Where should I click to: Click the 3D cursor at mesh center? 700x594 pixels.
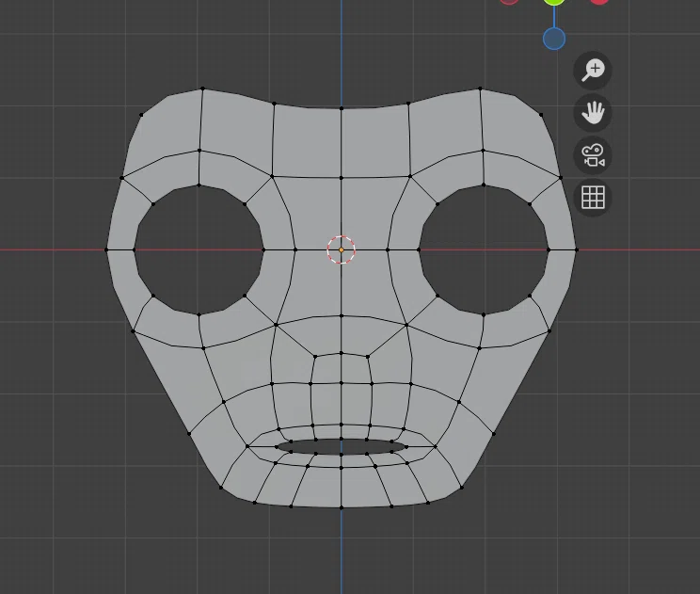(x=342, y=250)
